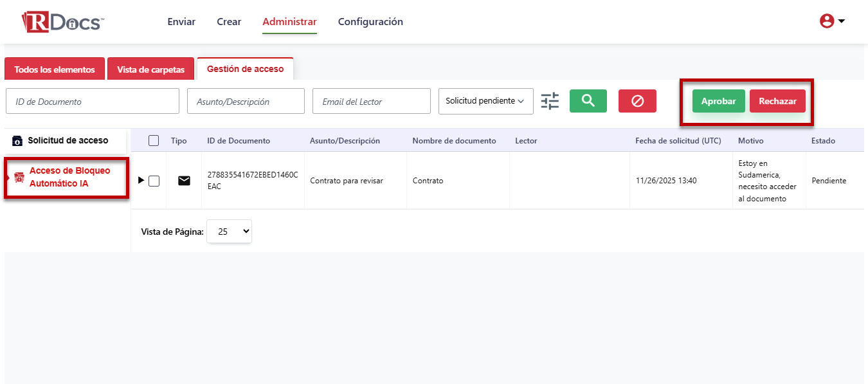Click the RDocs logo
The image size is (868, 384).
coord(61,21)
